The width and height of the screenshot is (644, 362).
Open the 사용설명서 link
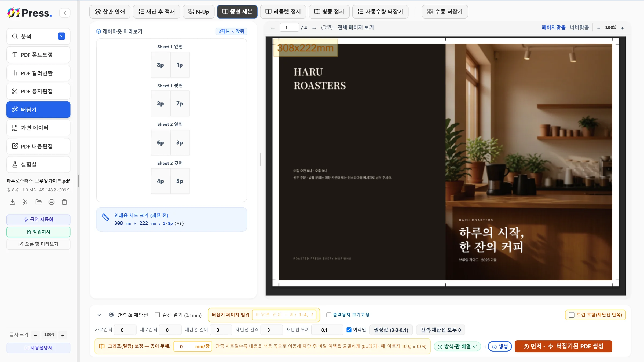pos(38,348)
